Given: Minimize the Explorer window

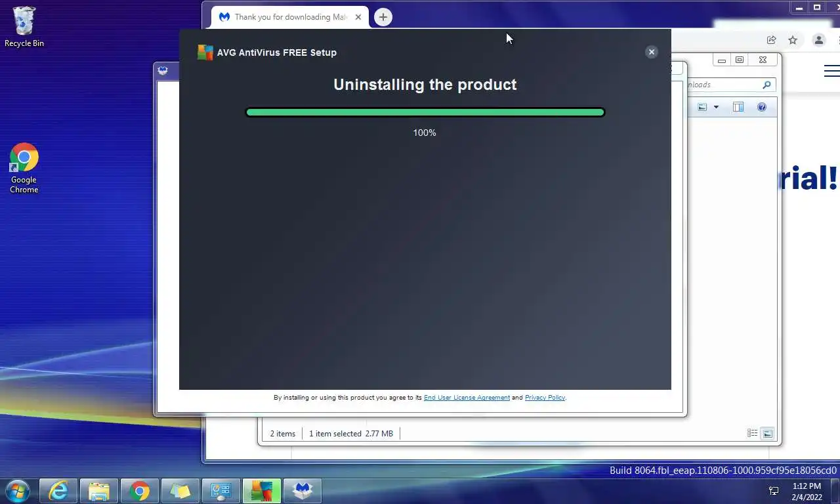Looking at the screenshot, I should (722, 60).
